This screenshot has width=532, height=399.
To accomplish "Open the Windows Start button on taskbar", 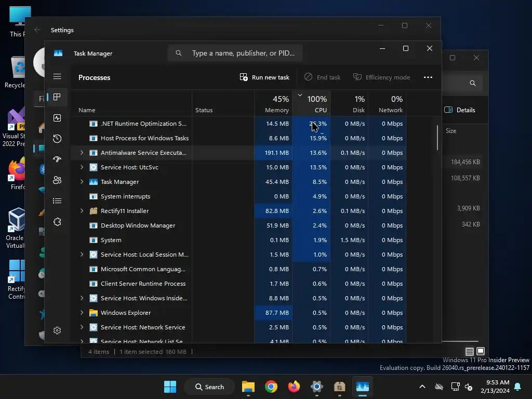I will click(x=170, y=387).
